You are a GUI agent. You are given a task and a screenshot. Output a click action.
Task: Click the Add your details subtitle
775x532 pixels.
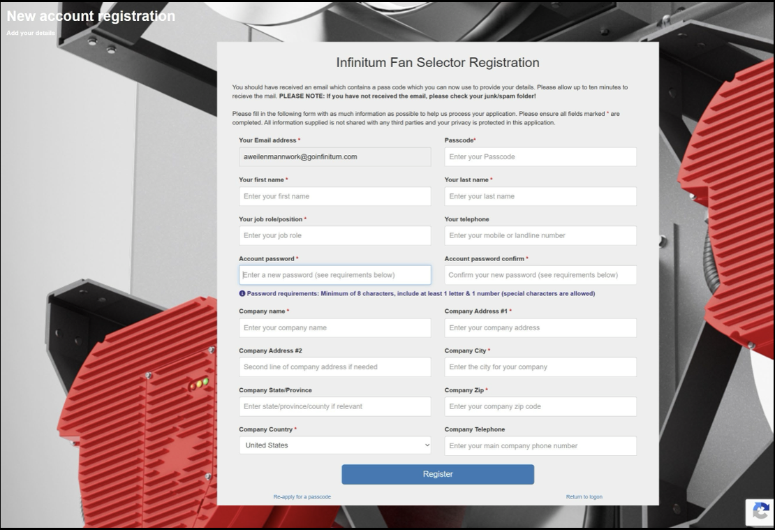point(31,33)
